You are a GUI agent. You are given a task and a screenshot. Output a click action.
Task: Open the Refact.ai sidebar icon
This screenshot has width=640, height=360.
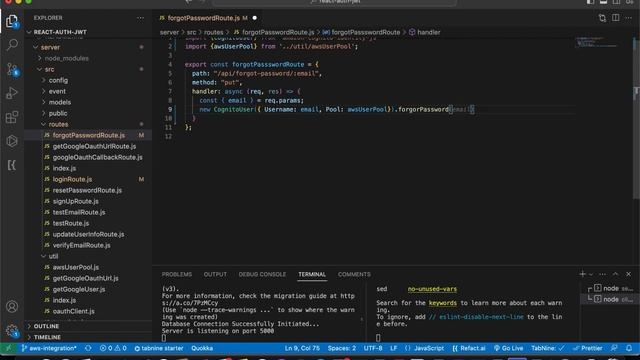(12, 165)
